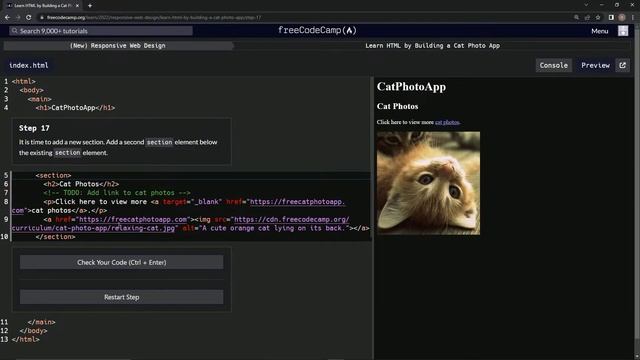
Task: Click the closing body tag on line 12
Action: pos(33,331)
